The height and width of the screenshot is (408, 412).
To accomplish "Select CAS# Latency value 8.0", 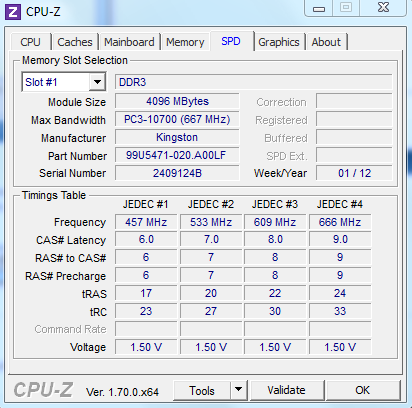I will [275, 239].
